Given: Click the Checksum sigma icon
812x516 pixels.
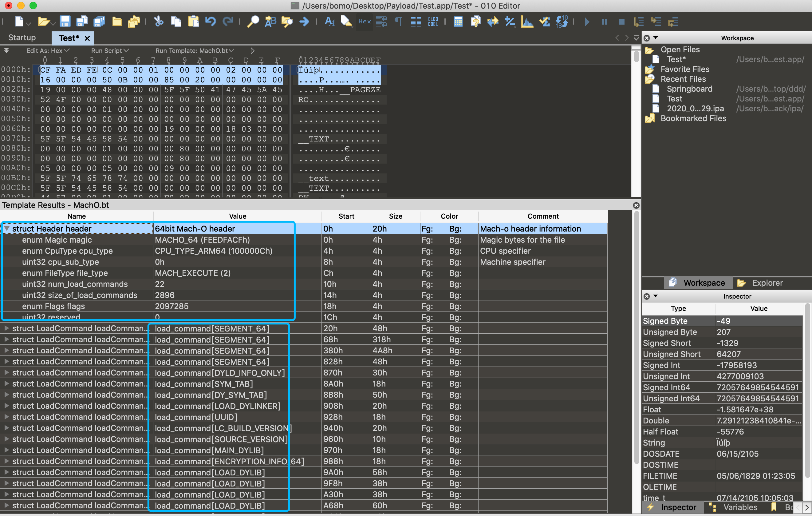Looking at the screenshot, I should [x=544, y=22].
